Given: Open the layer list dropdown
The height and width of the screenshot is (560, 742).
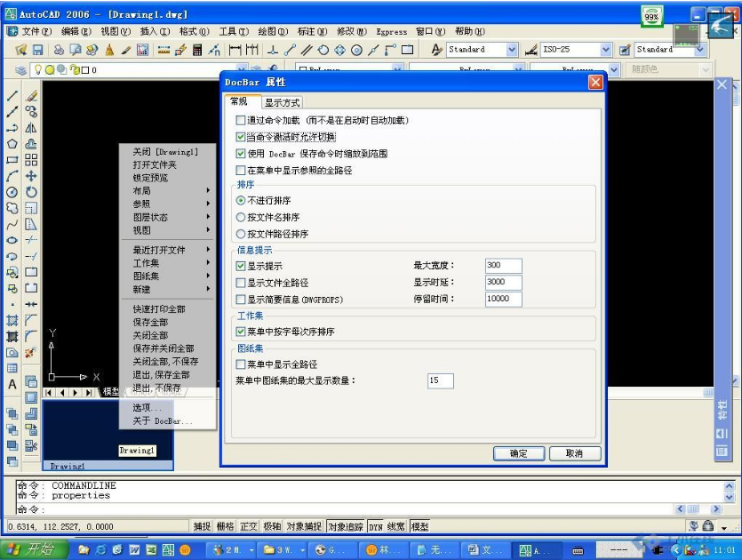Looking at the screenshot, I should 242,69.
